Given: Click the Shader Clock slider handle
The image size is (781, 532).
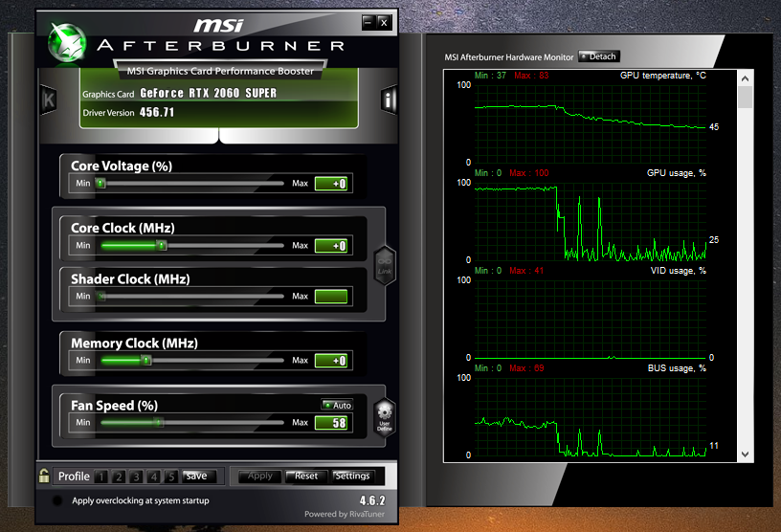Looking at the screenshot, I should click(x=101, y=297).
